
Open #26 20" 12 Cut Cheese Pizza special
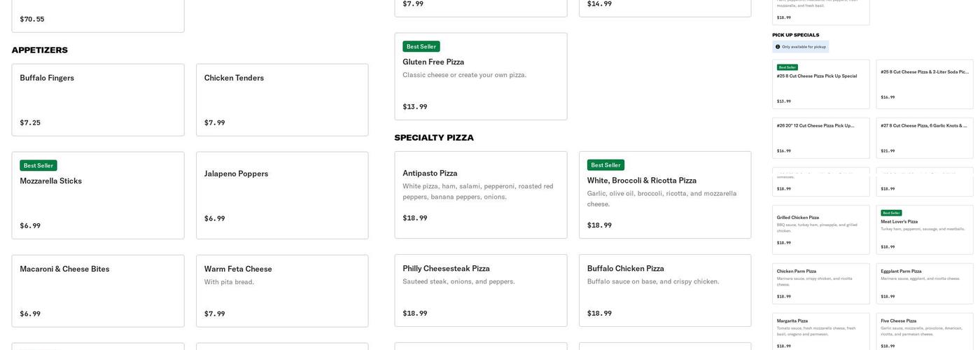(x=820, y=137)
